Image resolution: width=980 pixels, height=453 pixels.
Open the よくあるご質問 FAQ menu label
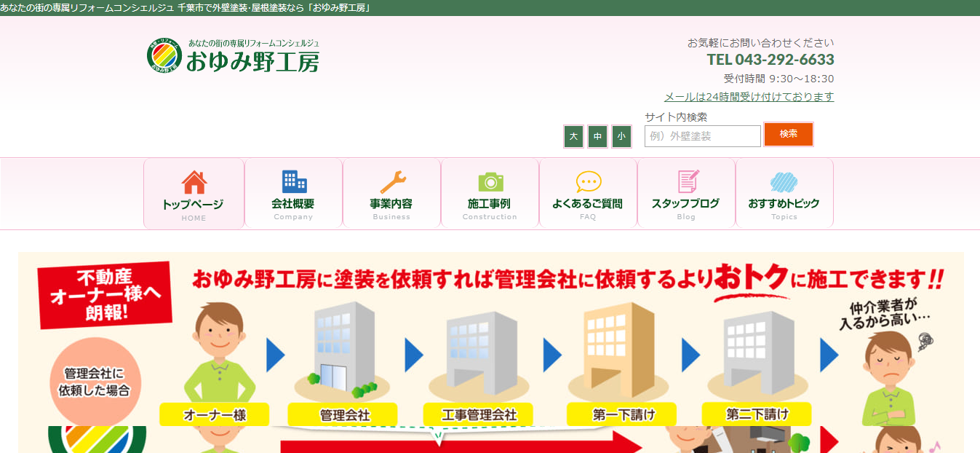pyautogui.click(x=588, y=209)
